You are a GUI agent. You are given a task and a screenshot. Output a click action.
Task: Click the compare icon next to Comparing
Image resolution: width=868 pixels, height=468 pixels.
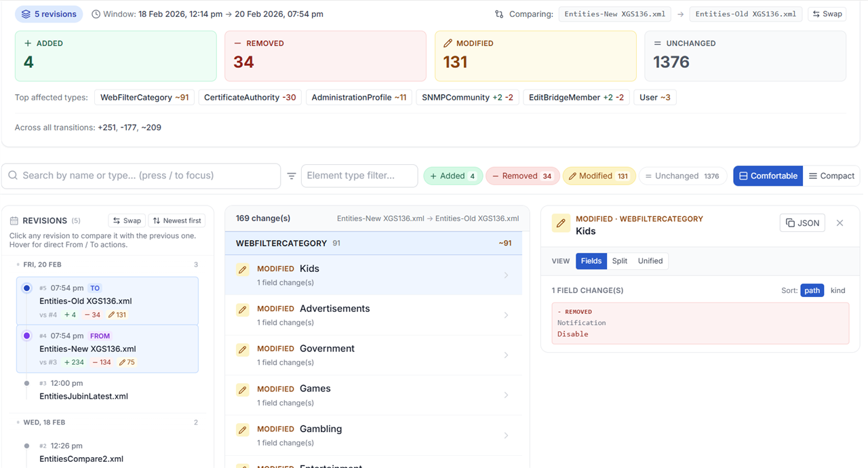coord(499,14)
